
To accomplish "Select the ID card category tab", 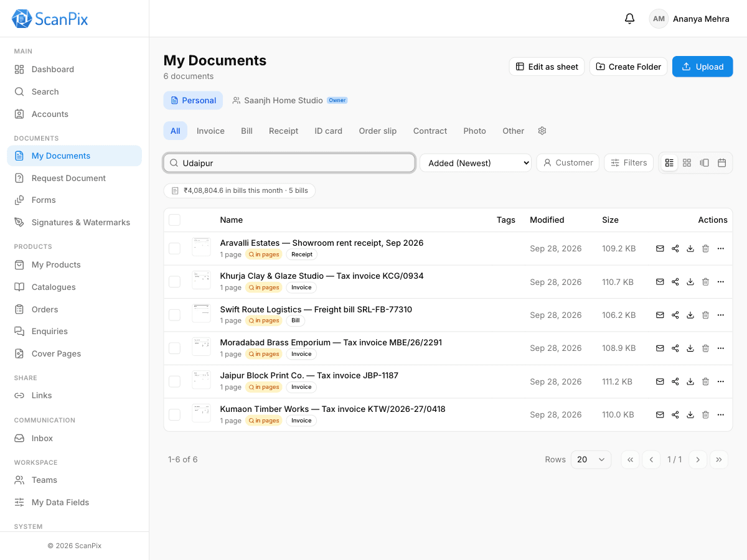I will click(x=329, y=131).
